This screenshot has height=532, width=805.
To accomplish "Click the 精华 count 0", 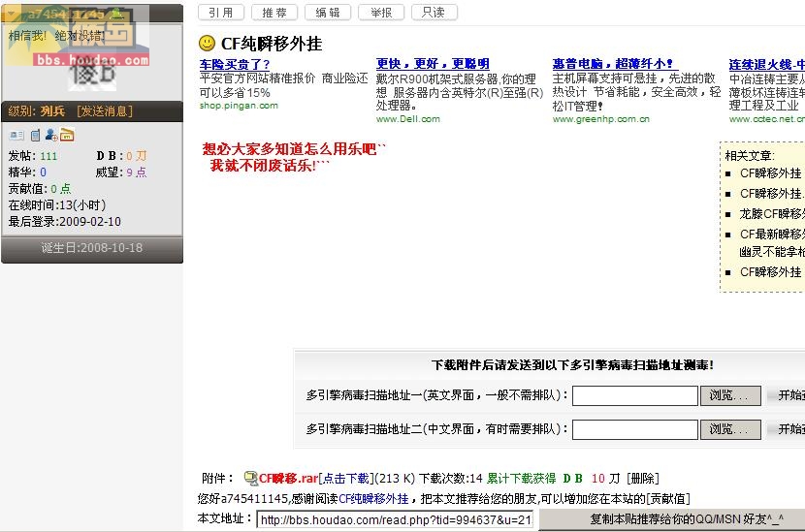I will 43,172.
